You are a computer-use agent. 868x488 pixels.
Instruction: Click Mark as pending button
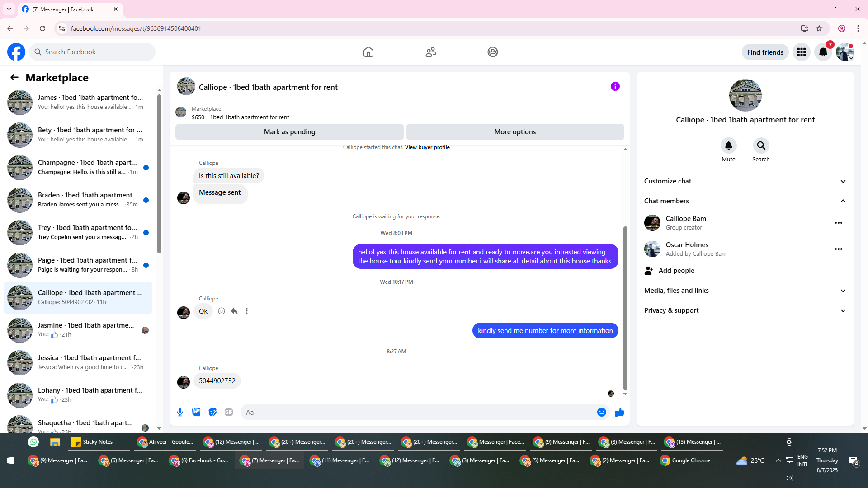tap(290, 132)
